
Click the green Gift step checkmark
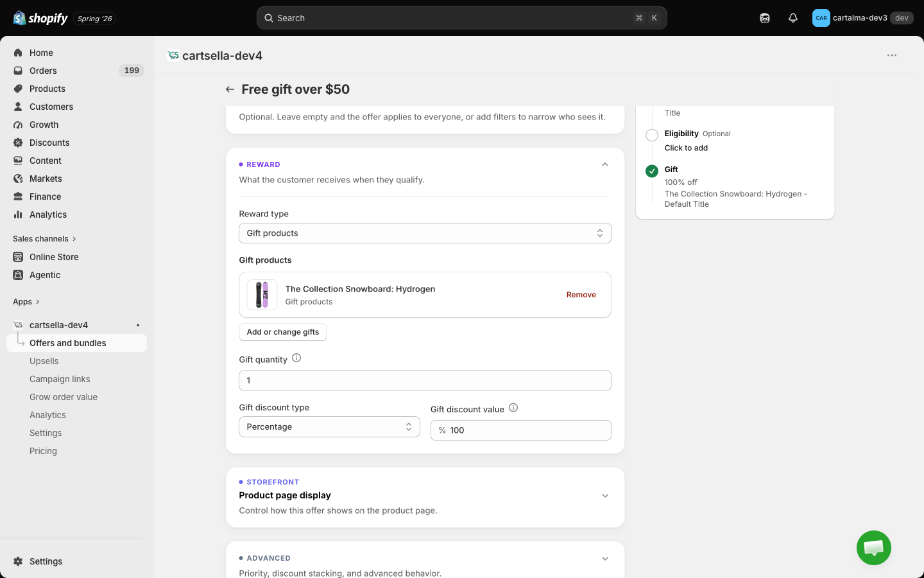tap(652, 171)
